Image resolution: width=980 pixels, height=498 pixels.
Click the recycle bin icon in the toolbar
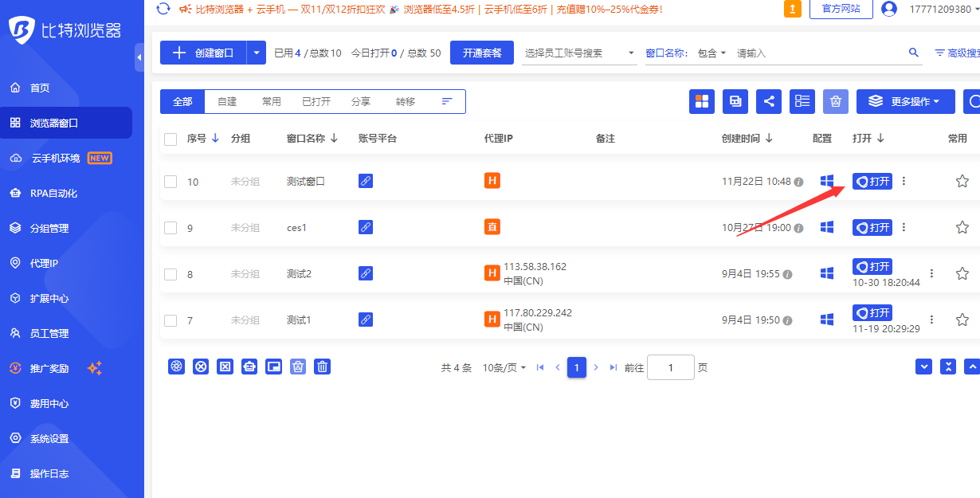click(x=835, y=101)
